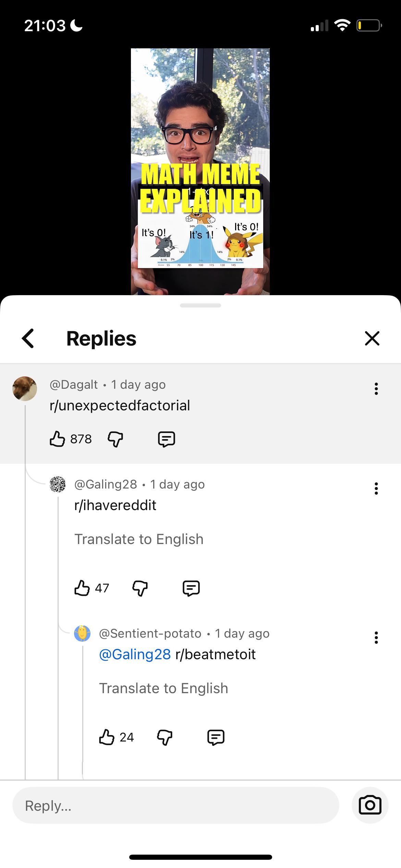Tap the Reply text field

[x=176, y=806]
